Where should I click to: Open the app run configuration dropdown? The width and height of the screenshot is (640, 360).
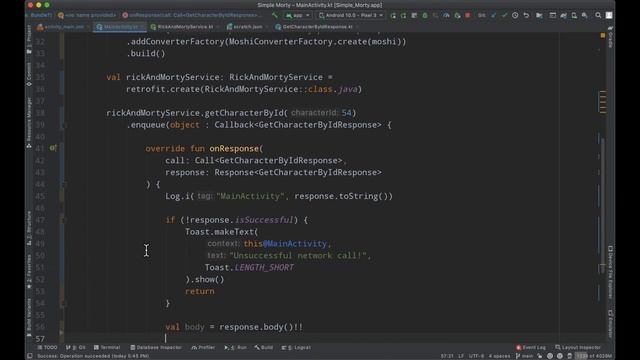tap(298, 16)
